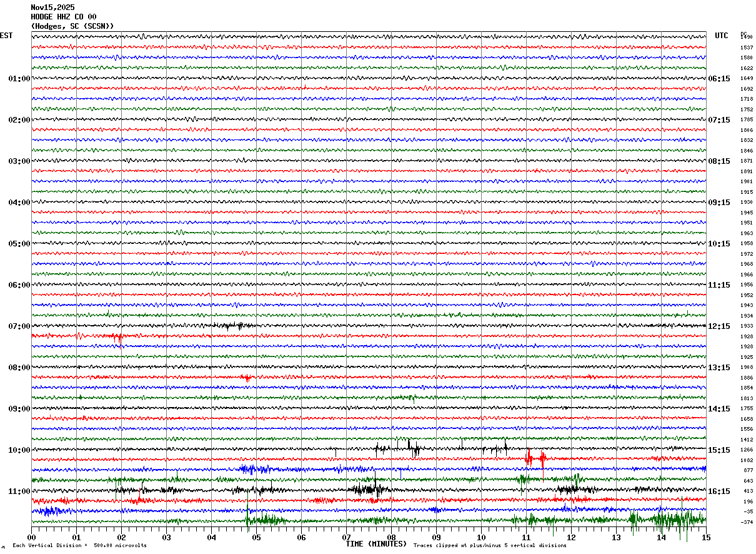Click the 07:15 UTC time label
756x554 pixels.
719,120
